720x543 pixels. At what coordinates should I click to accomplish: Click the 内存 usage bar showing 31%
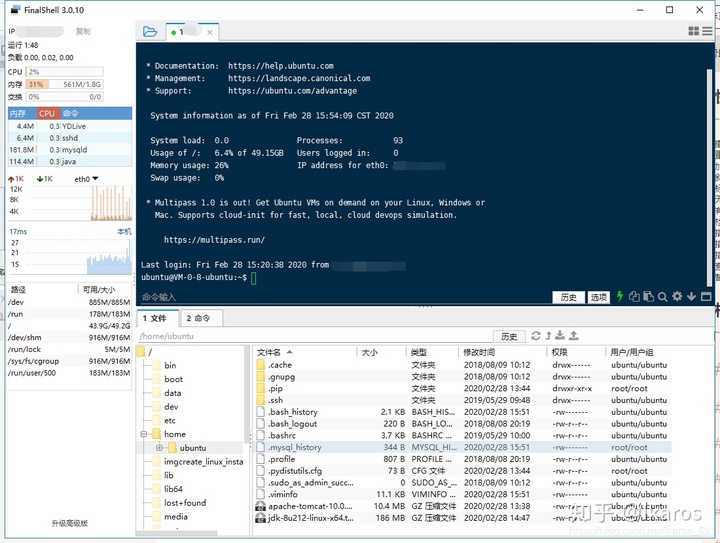pyautogui.click(x=64, y=84)
